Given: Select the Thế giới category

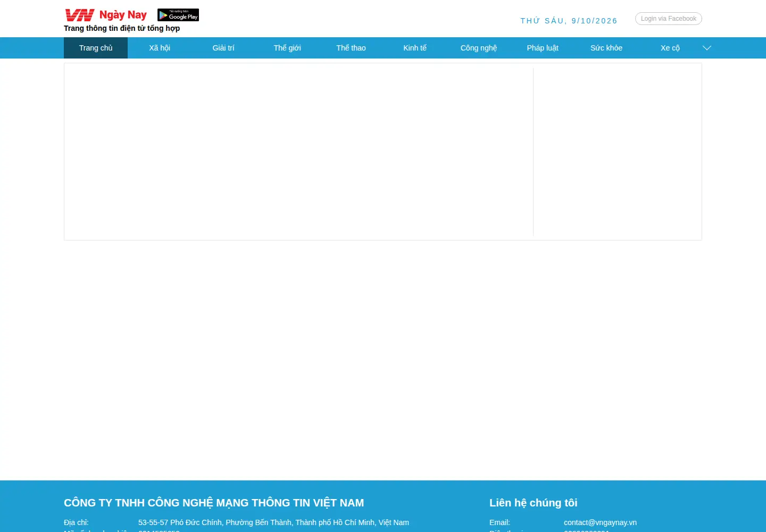Looking at the screenshot, I should [287, 48].
